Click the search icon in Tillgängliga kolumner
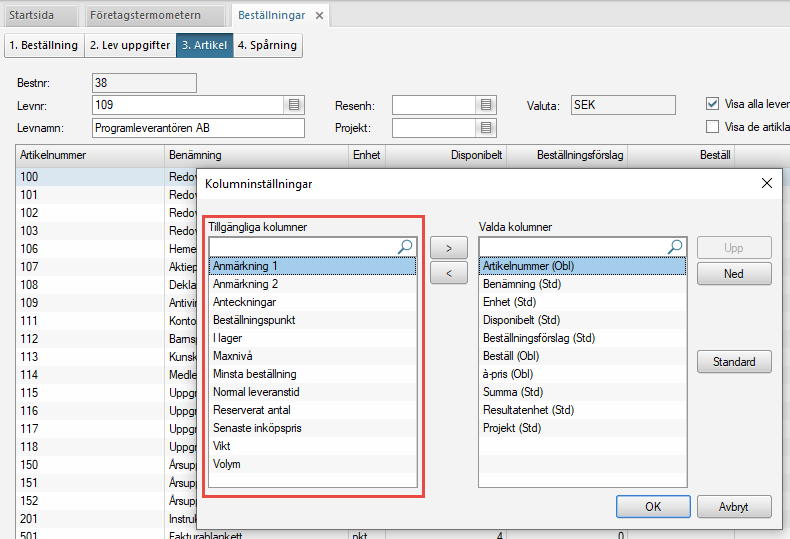The height and width of the screenshot is (539, 790). pos(405,247)
